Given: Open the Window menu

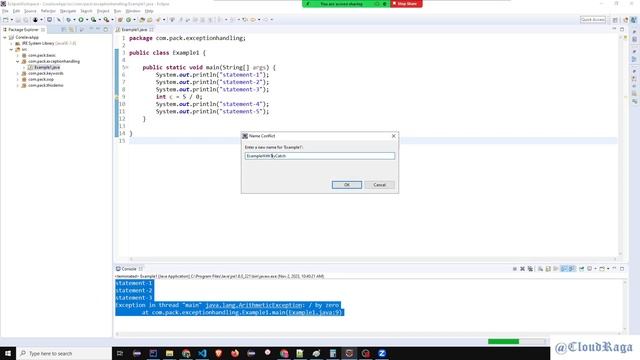Looking at the screenshot, I should tap(133, 11).
